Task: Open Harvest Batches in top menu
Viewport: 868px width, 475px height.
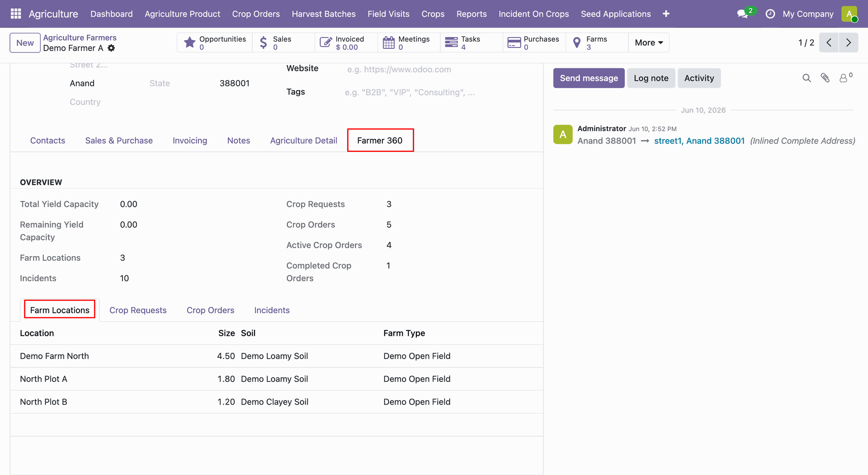Action: click(324, 14)
